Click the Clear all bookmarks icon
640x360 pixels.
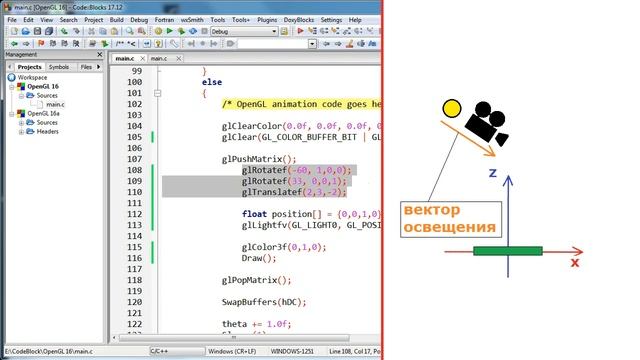[76, 43]
